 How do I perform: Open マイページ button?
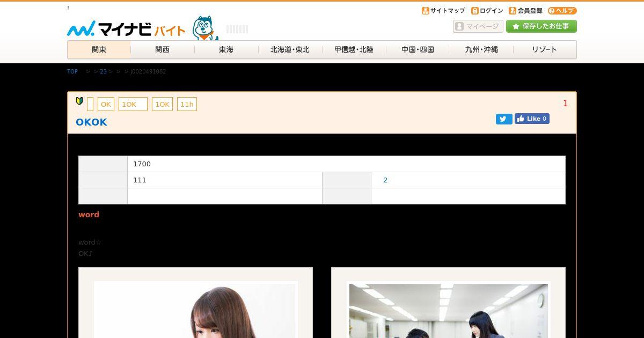478,26
